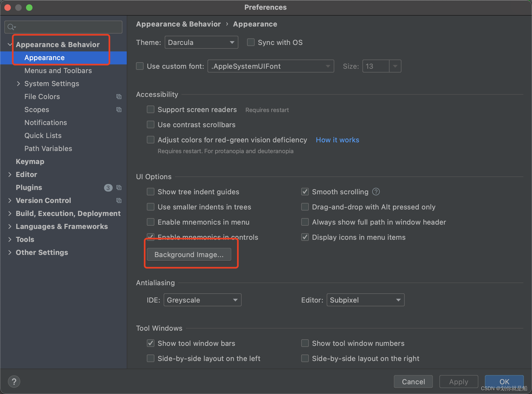Click Smooth scrolling help icon
This screenshot has width=532, height=394.
[376, 192]
